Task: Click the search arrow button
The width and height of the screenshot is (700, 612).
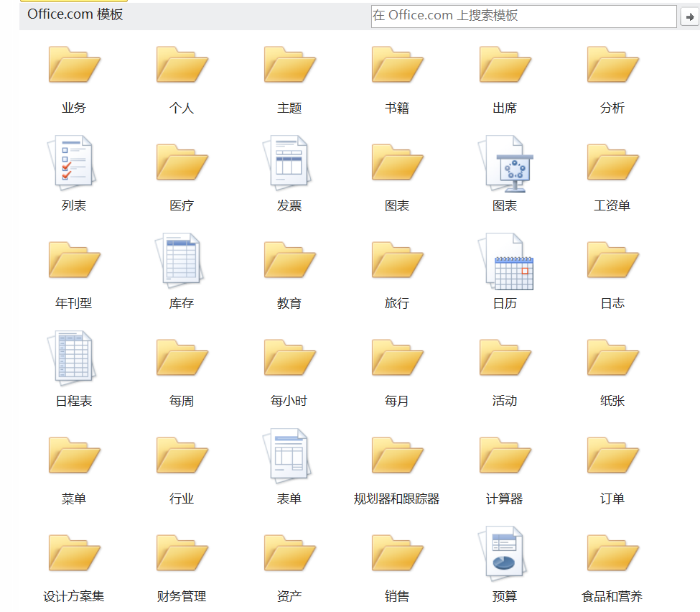Action: [690, 17]
